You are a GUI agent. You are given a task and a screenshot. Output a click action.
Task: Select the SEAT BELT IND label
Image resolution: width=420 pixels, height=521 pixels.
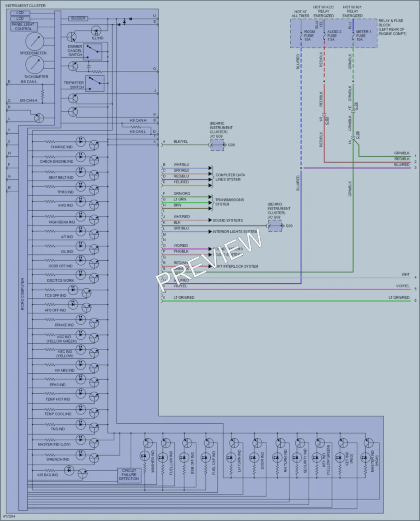click(61, 177)
